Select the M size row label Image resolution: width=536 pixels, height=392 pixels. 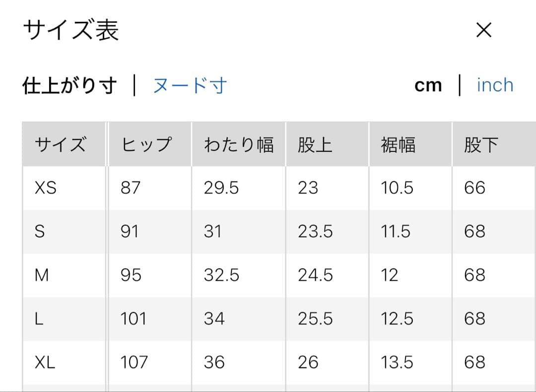coord(42,275)
